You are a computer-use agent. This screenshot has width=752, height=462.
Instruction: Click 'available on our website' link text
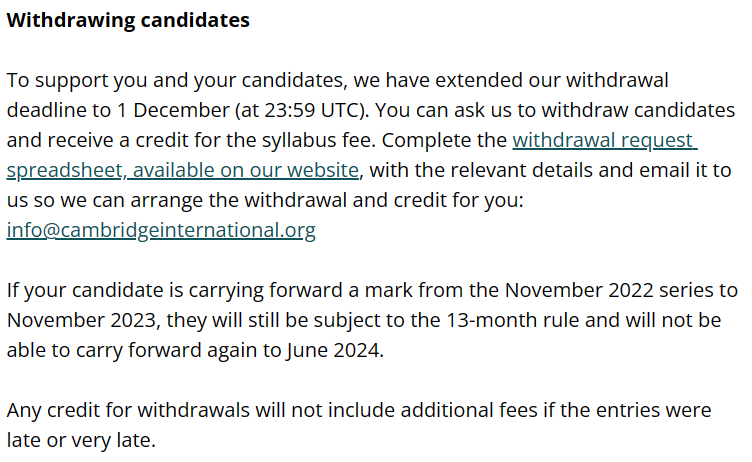pos(246,170)
